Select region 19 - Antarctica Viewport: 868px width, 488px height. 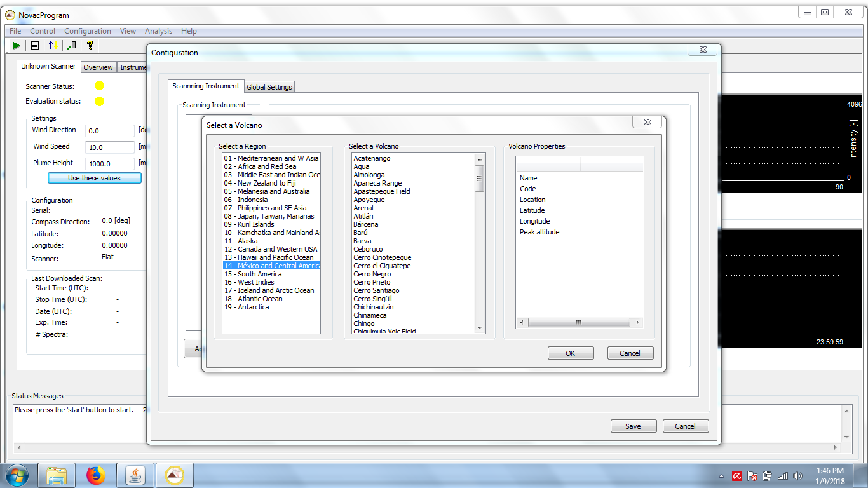coord(271,307)
